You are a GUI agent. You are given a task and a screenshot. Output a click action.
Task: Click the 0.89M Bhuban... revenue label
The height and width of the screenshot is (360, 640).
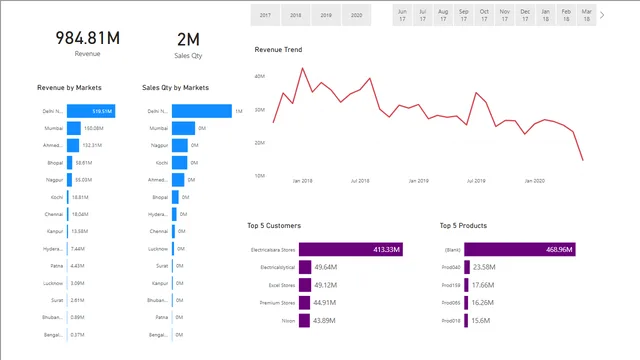click(x=77, y=318)
